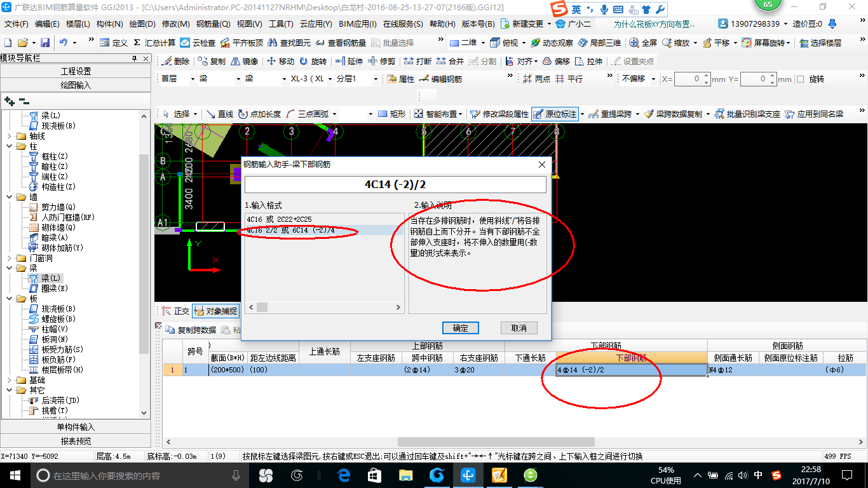Open Edge browser from taskbar
Screen dimensions: 868x488
click(344, 475)
